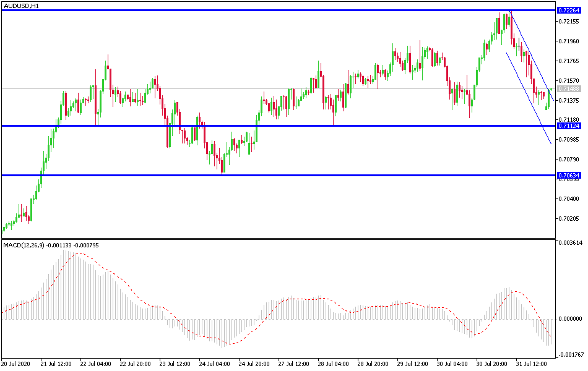Click the 0.70634 support level label
Screen dimensions: 588x371
[x=569, y=176]
